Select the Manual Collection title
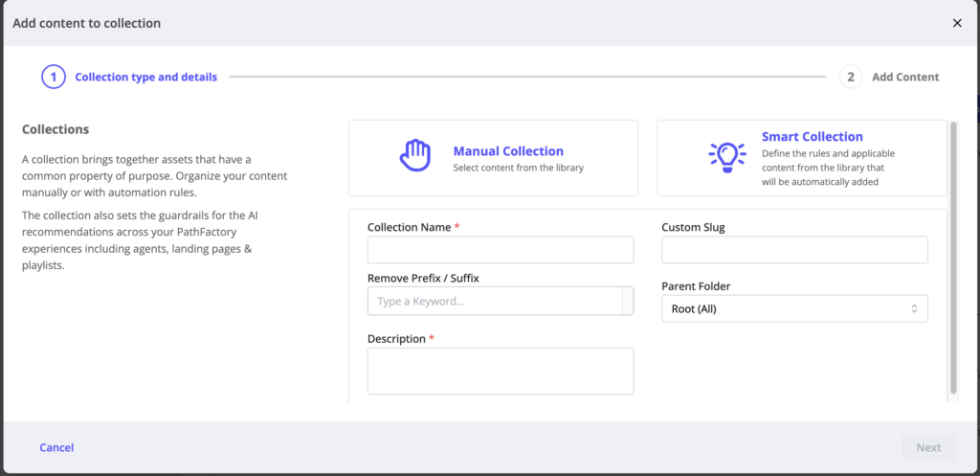This screenshot has height=476, width=980. 507,150
